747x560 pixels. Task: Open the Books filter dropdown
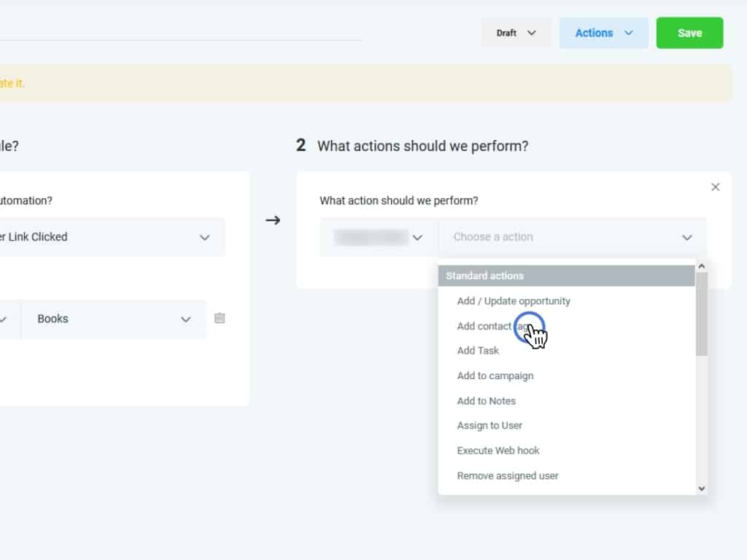tap(113, 319)
